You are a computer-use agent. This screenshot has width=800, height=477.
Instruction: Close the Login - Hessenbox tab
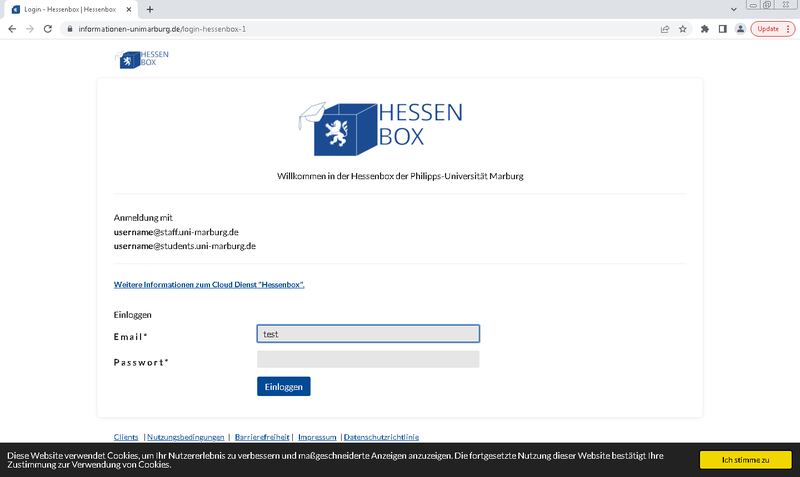tap(129, 9)
